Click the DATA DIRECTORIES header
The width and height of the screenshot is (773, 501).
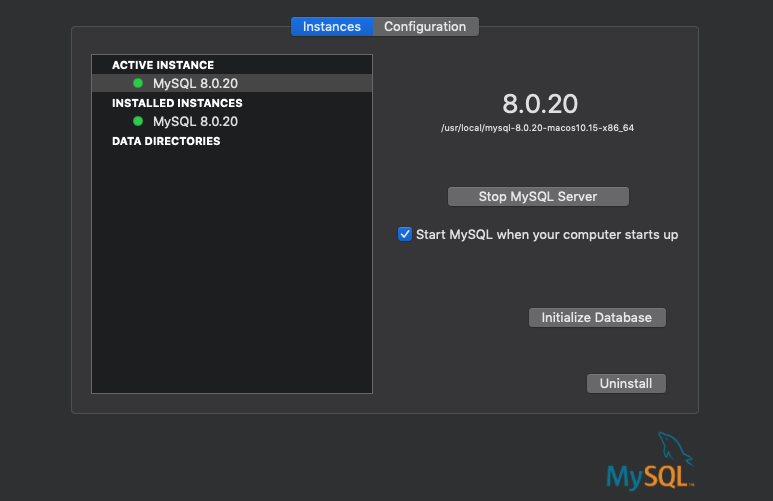click(166, 141)
